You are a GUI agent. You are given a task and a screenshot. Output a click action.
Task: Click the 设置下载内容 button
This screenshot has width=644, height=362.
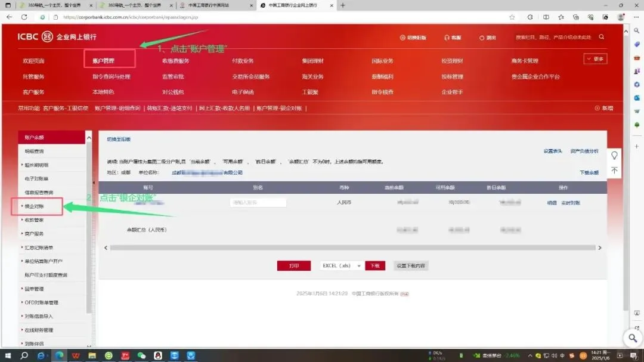[x=410, y=266]
